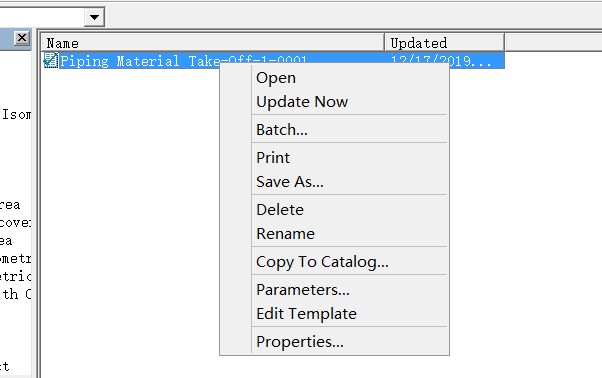This screenshot has width=602, height=378.
Task: Open the combo box dropdown arrow
Action: [94, 17]
